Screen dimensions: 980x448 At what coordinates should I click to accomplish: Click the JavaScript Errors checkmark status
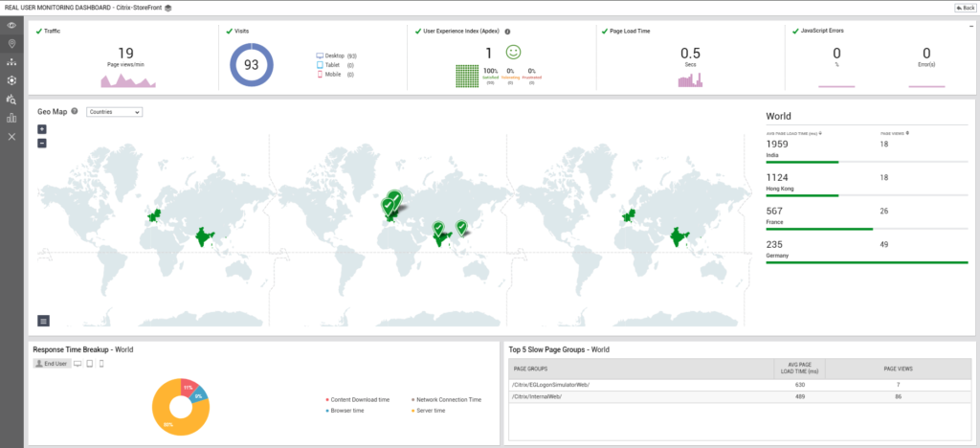pos(795,31)
